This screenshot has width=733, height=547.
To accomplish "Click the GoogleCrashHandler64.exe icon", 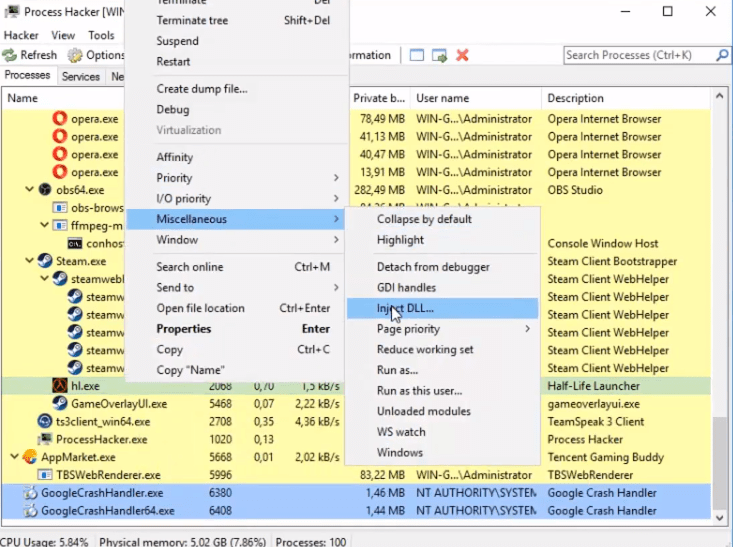I will 30,511.
